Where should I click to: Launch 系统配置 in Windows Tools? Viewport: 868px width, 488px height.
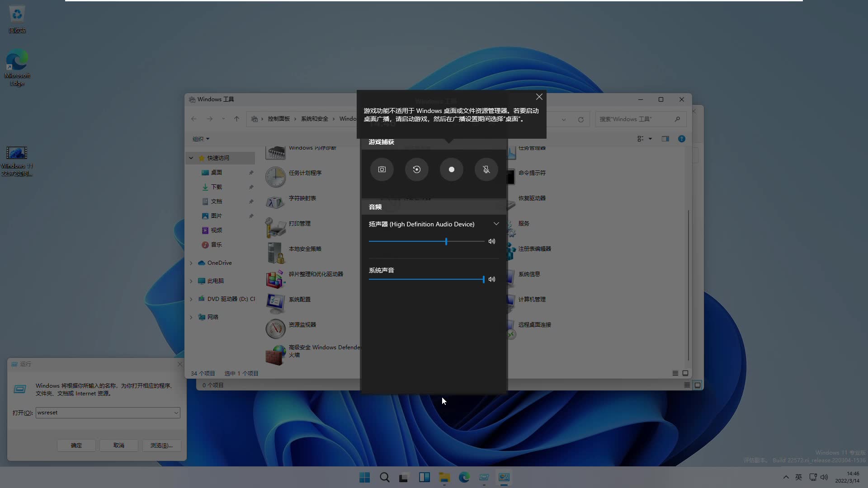[300, 299]
